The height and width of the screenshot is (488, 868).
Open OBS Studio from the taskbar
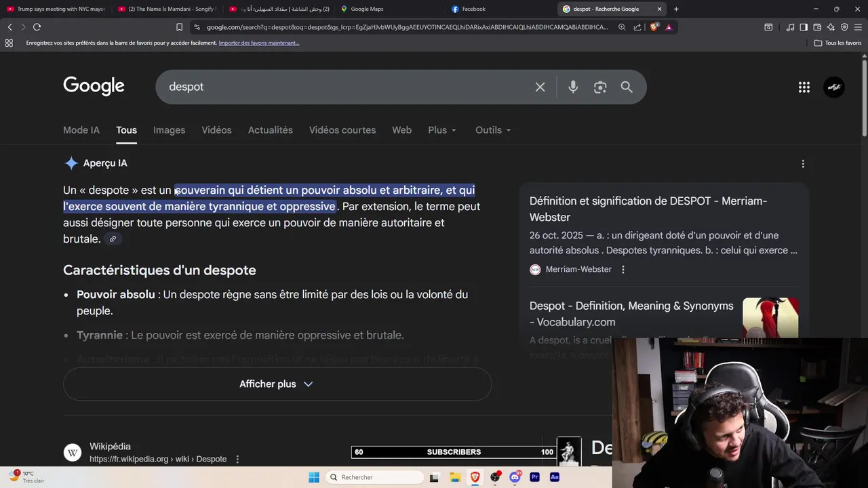tap(495, 477)
